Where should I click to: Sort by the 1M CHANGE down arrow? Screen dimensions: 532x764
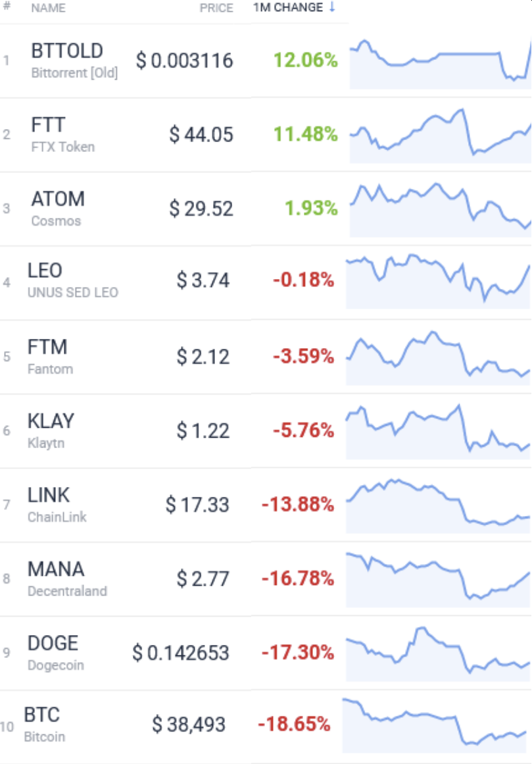[x=332, y=7]
